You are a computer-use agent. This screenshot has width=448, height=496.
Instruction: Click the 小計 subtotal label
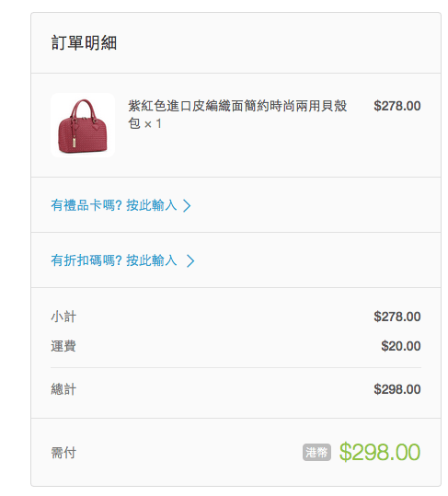tap(63, 317)
